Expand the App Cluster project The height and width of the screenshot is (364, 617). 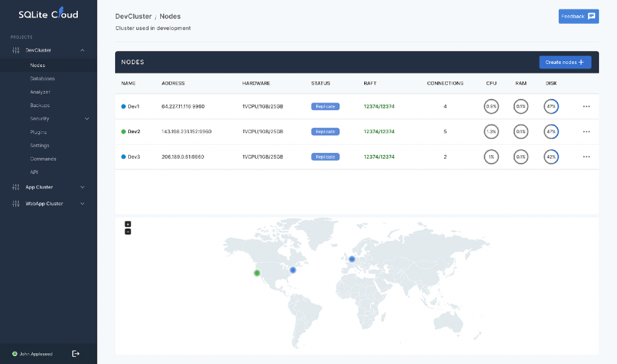pyautogui.click(x=82, y=187)
